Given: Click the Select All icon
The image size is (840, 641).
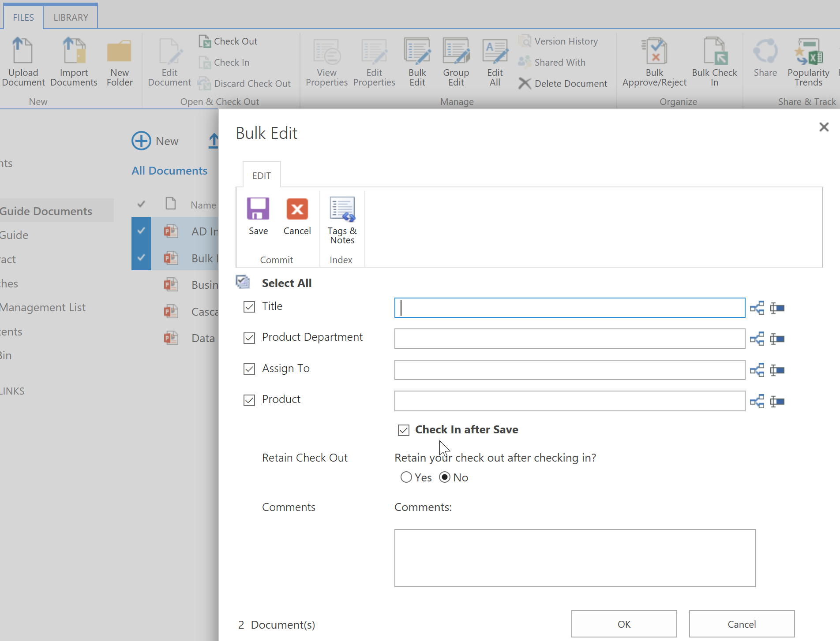Looking at the screenshot, I should (243, 282).
